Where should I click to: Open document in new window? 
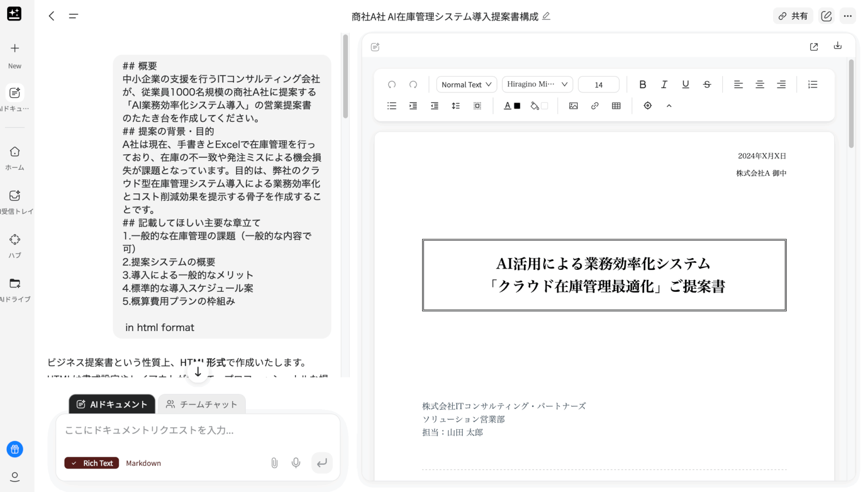coord(814,47)
